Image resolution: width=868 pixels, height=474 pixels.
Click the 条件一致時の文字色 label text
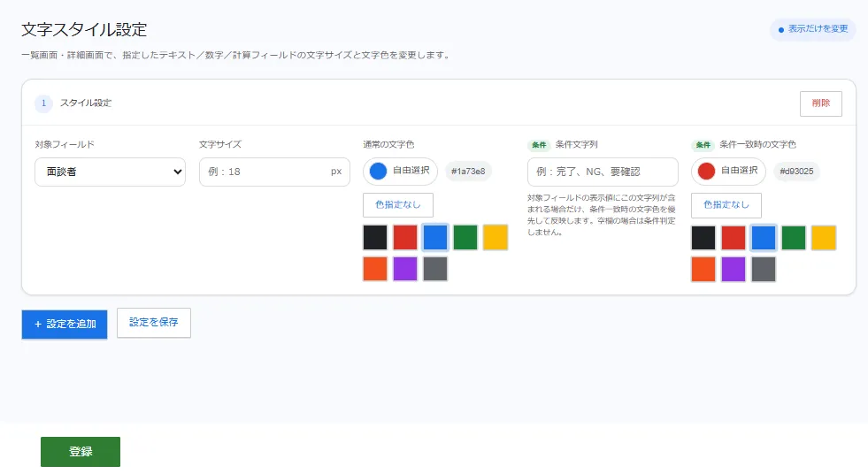(757, 144)
